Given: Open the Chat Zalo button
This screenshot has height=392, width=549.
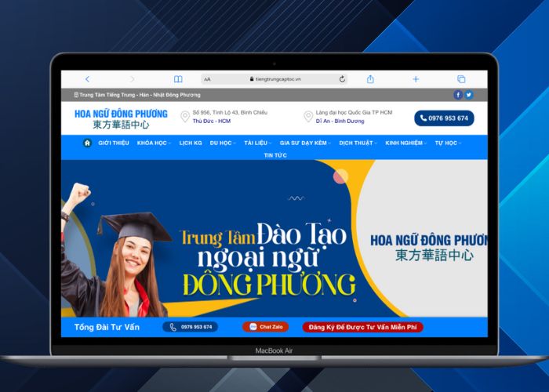Looking at the screenshot, I should point(265,327).
